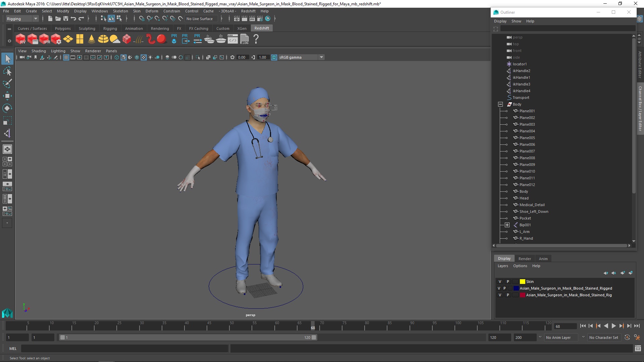
Task: Step forward one frame
Action: pos(629,326)
